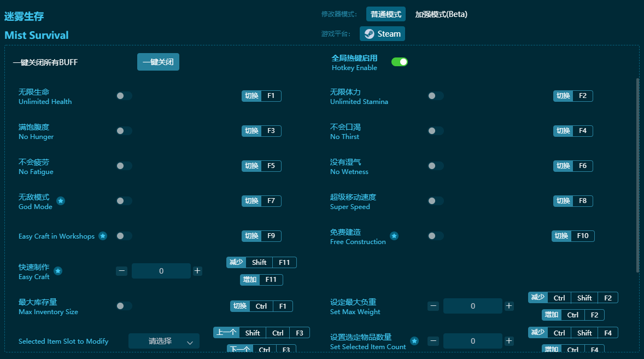Open the 请选择 item slot dropdown
This screenshot has width=644, height=359.
click(x=163, y=340)
